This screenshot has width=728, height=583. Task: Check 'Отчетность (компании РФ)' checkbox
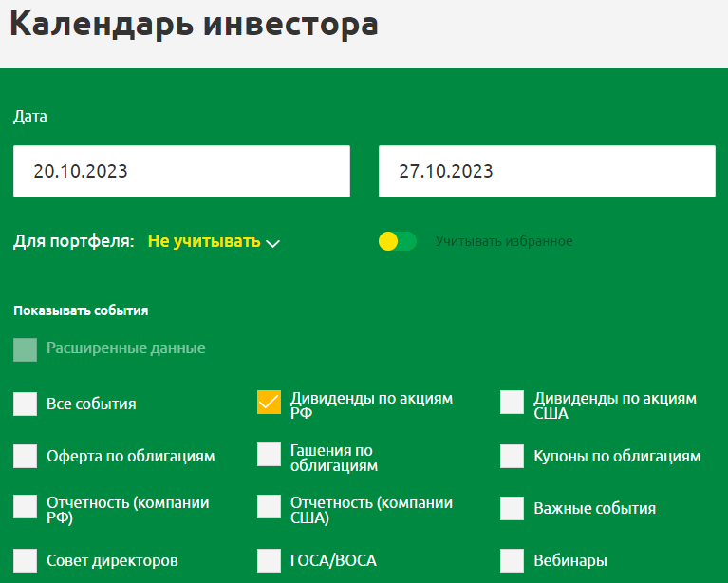click(x=26, y=507)
